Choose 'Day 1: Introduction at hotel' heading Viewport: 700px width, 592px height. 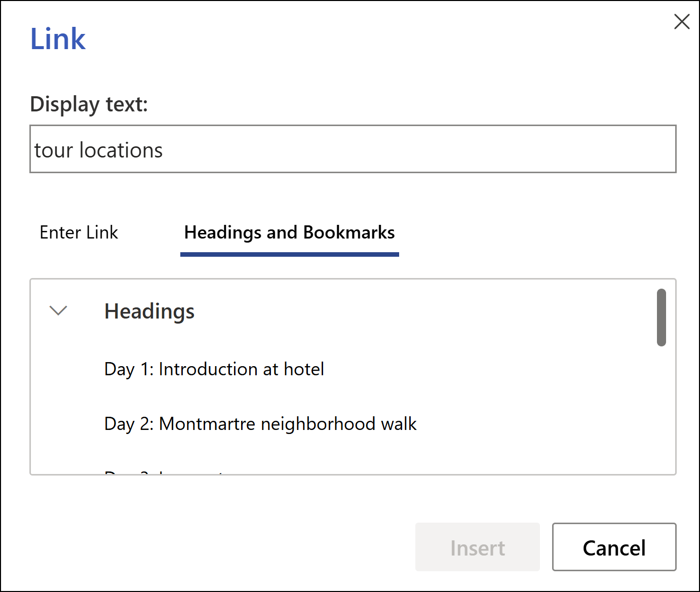tap(214, 369)
